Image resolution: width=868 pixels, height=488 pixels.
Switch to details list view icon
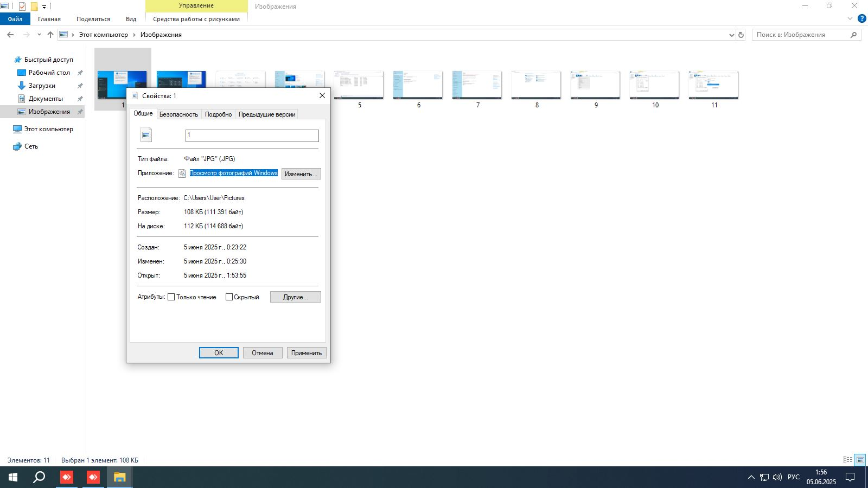[x=848, y=460]
